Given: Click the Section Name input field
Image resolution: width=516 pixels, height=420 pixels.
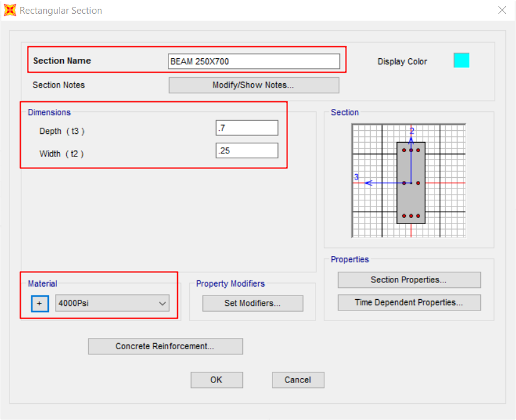Looking at the screenshot, I should (x=254, y=61).
